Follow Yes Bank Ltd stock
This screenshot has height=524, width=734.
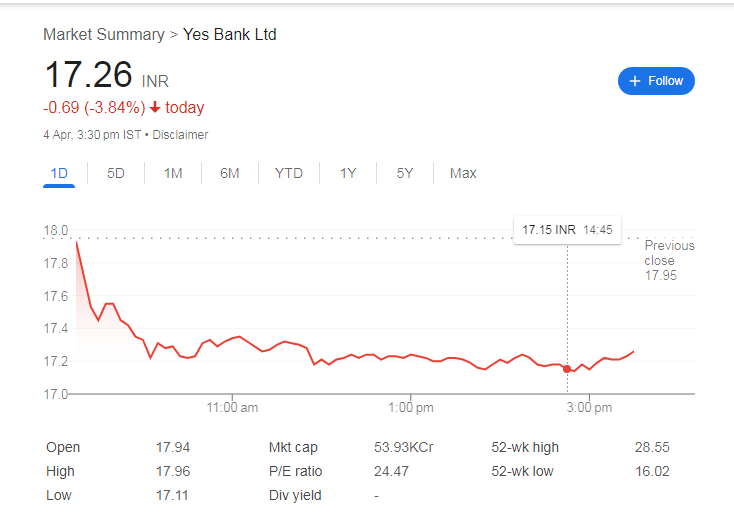pyautogui.click(x=656, y=81)
